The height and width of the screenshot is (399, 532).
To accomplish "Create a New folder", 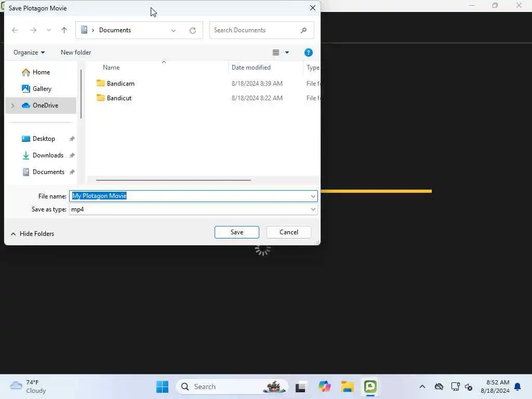I will pyautogui.click(x=76, y=52).
